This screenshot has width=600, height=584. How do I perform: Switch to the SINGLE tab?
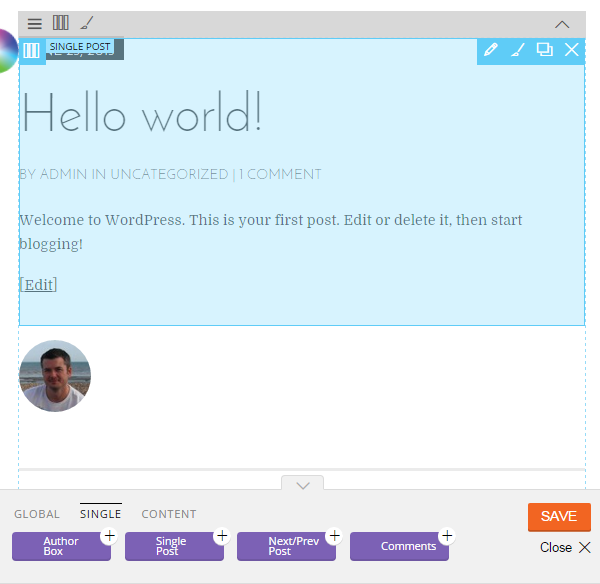click(x=101, y=514)
